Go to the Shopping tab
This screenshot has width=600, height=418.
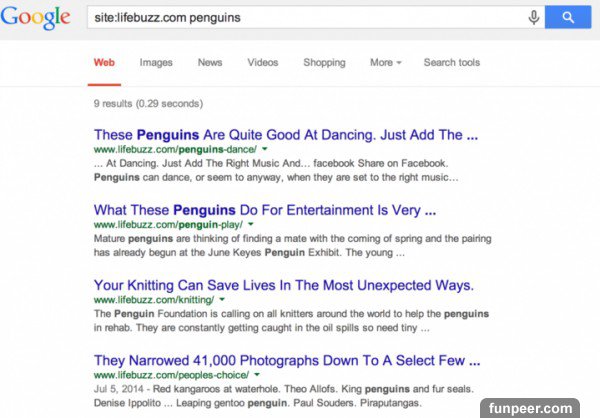324,62
